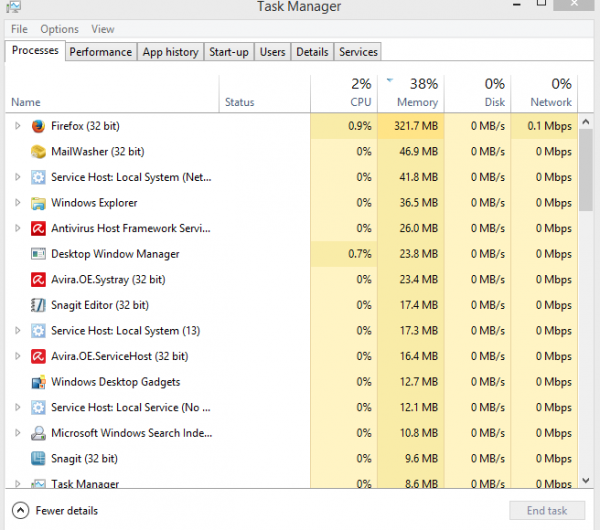Image resolution: width=600 pixels, height=530 pixels.
Task: Select the Snagit Editor (32 bit) row
Action: 291,305
